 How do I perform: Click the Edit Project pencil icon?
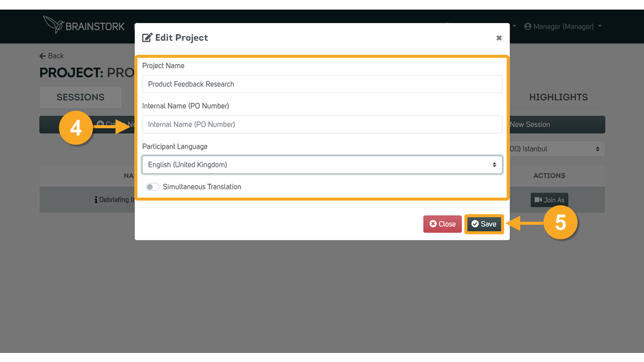click(x=147, y=38)
